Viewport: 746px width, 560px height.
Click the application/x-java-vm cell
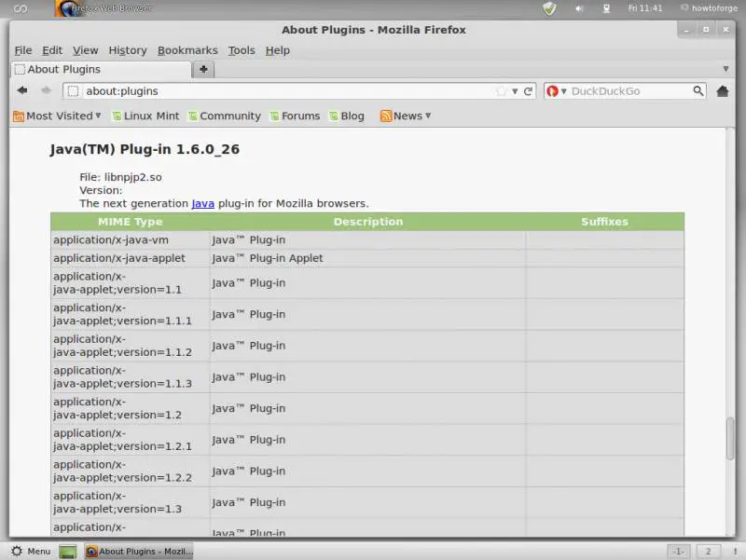131,240
